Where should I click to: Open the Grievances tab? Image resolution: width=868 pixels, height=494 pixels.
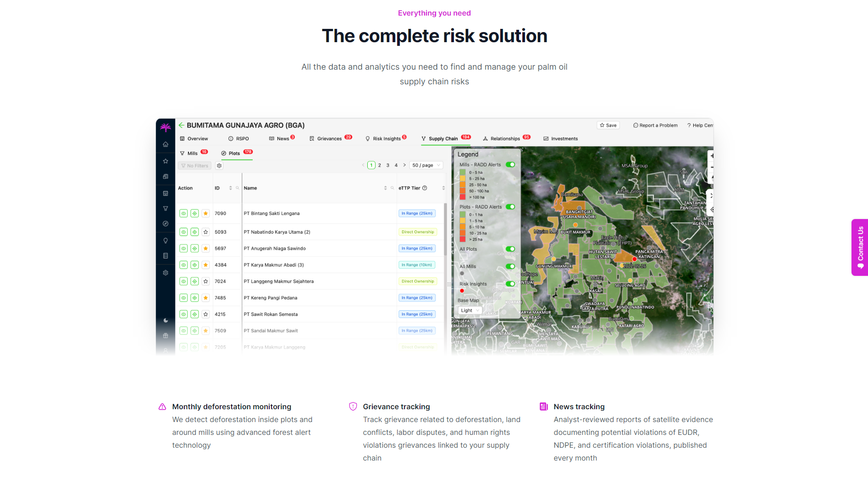coord(331,138)
